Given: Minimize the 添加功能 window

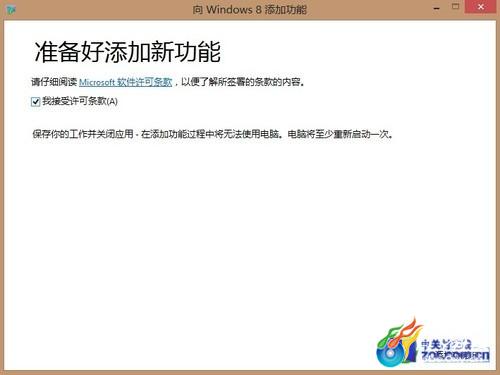Looking at the screenshot, I should click(x=437, y=8).
